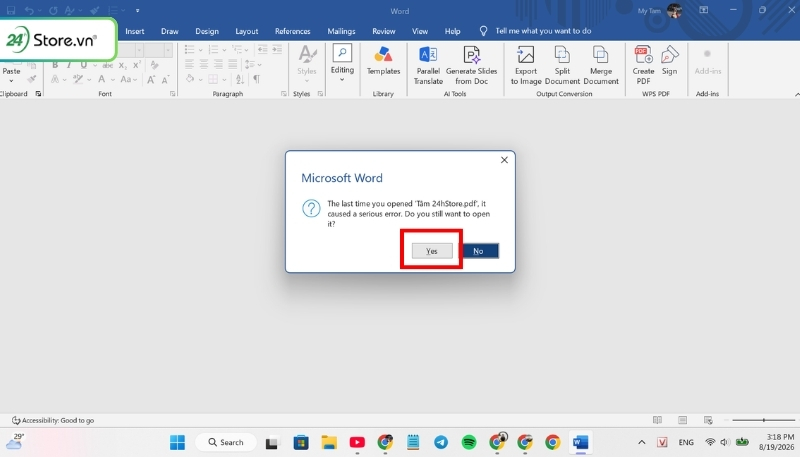Close the Microsoft Word error dialog
The height and width of the screenshot is (457, 800).
pos(504,160)
